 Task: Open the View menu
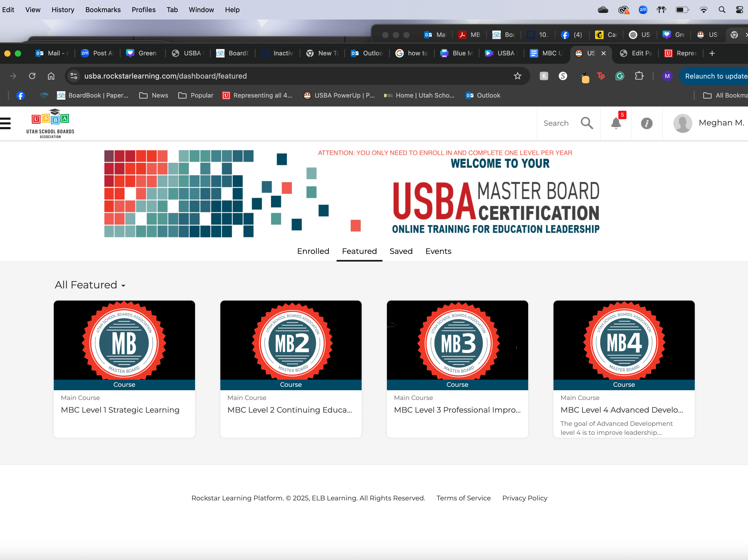click(x=33, y=10)
